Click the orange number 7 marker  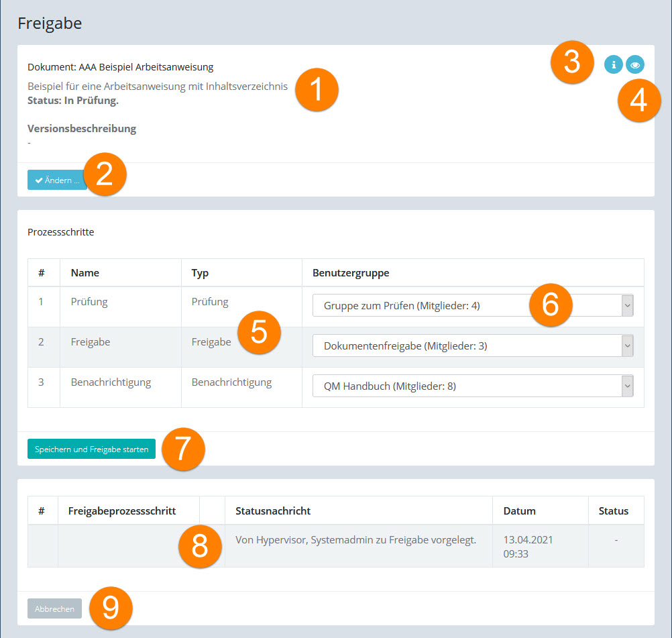183,450
